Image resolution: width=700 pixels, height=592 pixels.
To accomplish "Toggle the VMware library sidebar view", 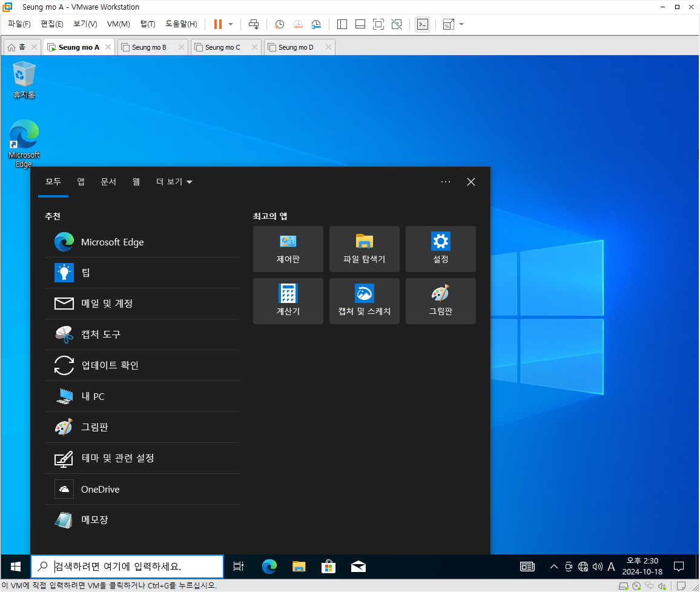I will pos(342,24).
